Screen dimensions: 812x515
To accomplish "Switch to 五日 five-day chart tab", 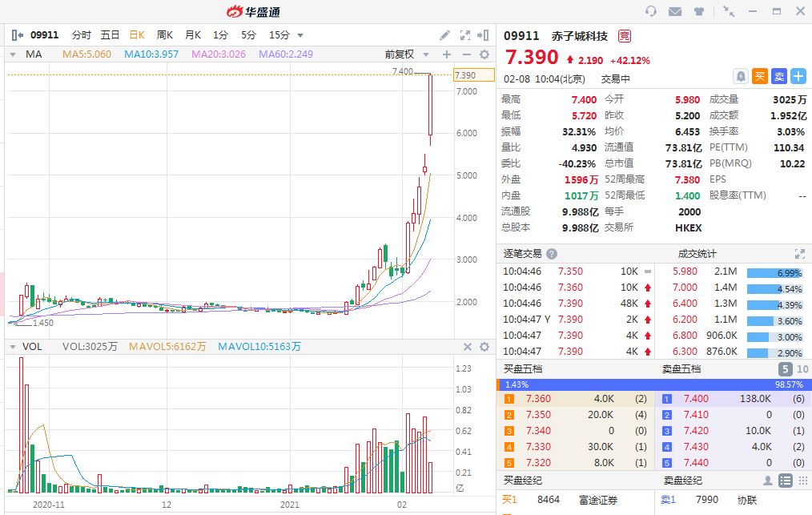I will click(110, 35).
